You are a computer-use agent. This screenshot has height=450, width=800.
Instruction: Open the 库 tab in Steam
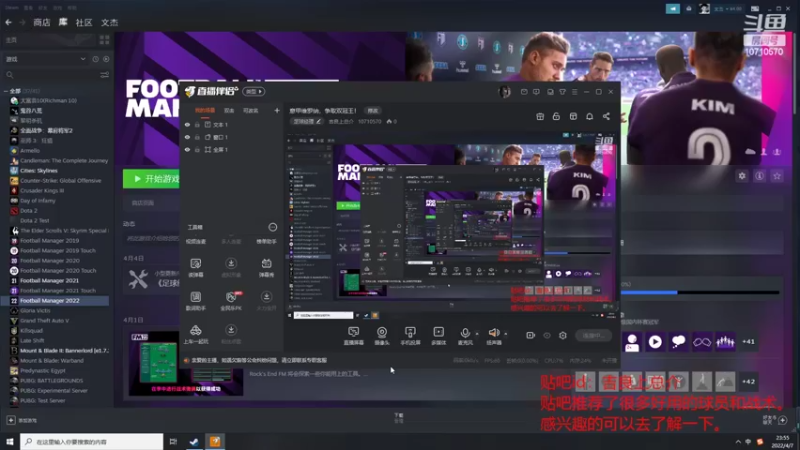(63, 22)
